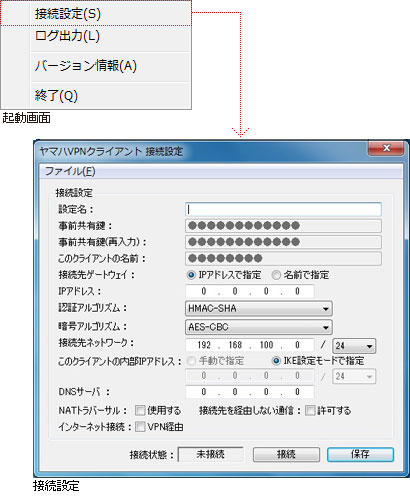
Task: Click the DNSサーバ address field
Action: pos(250,392)
